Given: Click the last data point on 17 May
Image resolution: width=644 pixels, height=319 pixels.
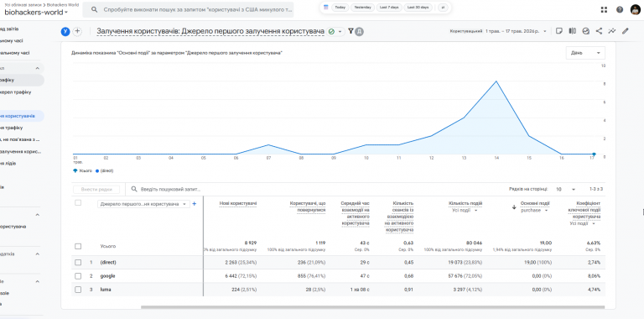Looking at the screenshot, I should click(x=594, y=154).
